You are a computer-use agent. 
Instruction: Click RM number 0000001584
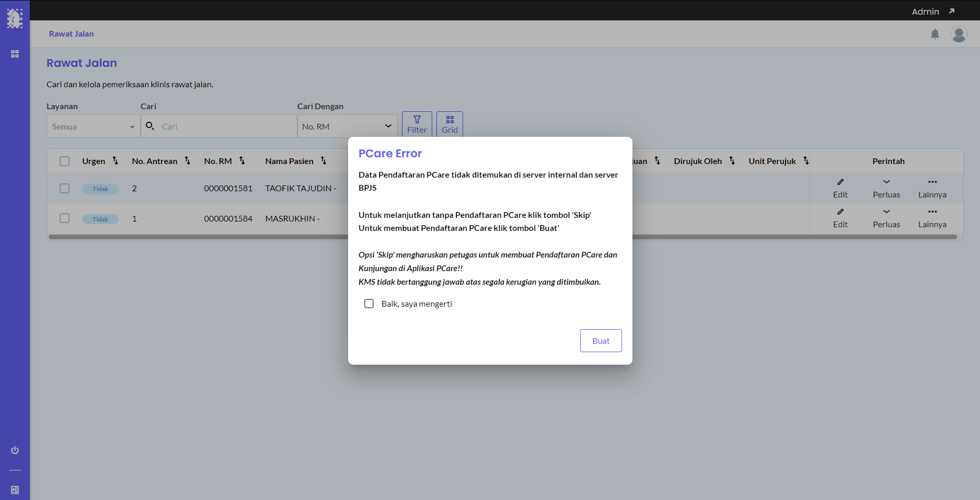pos(228,218)
